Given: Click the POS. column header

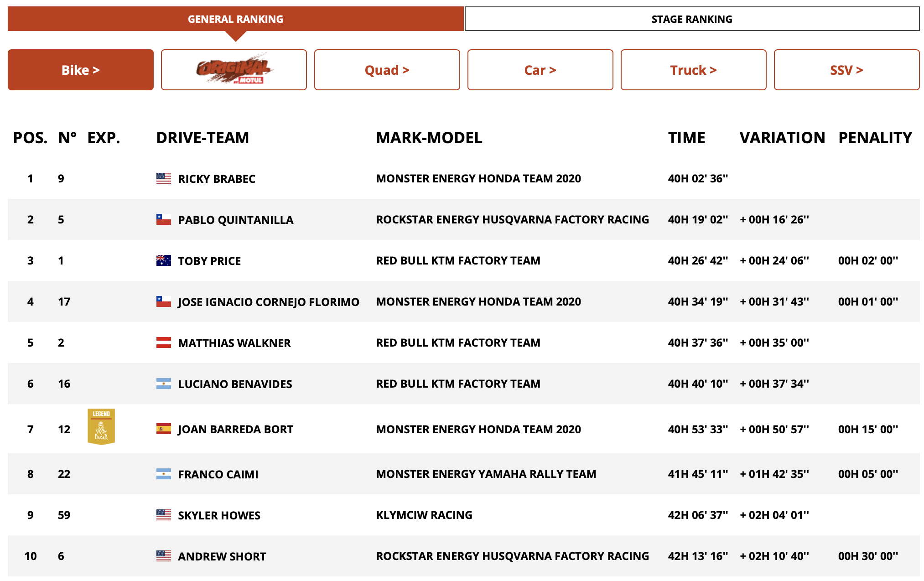Looking at the screenshot, I should coord(30,138).
